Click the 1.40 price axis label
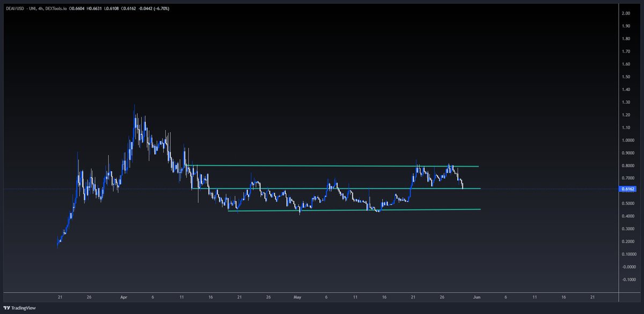 (626, 89)
